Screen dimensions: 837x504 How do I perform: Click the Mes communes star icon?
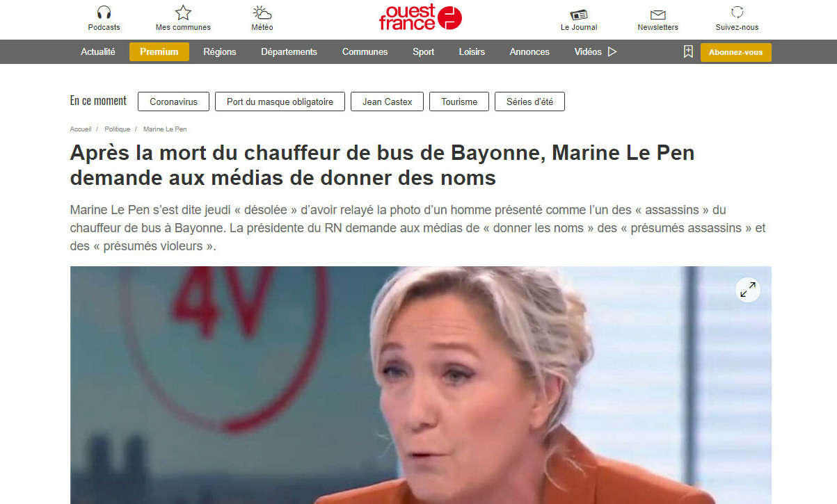[x=183, y=13]
